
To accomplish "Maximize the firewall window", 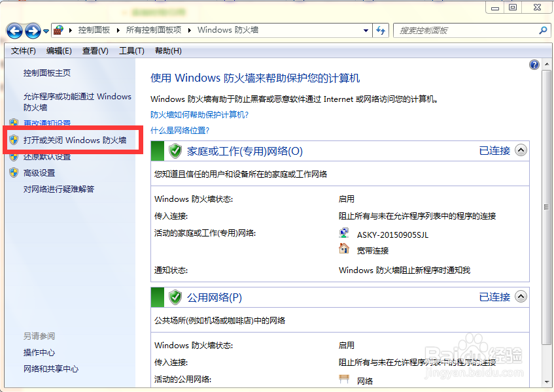I will pos(513,7).
